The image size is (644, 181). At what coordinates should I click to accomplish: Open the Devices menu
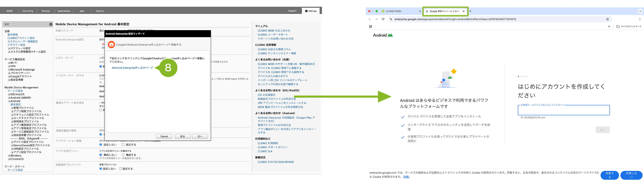coord(46,11)
